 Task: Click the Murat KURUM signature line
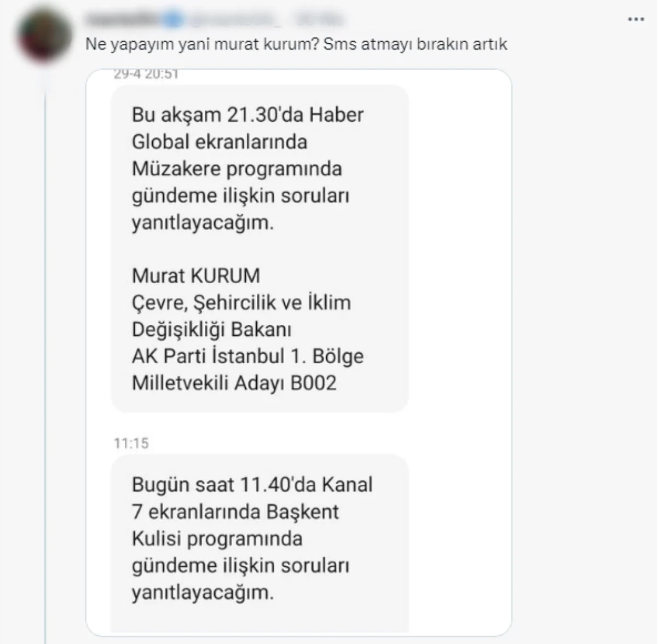[196, 275]
